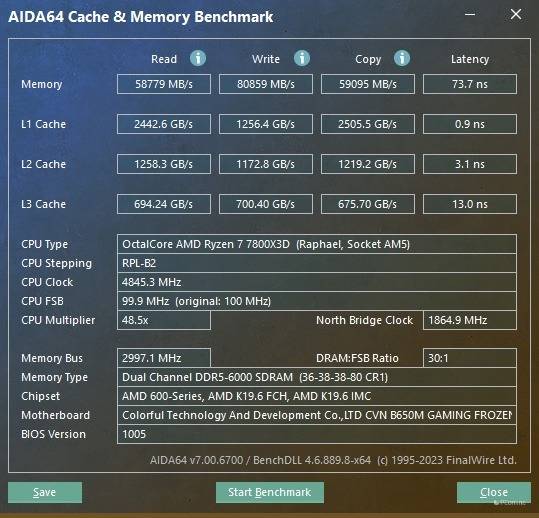
Task: Click the Close button at the bottom
Action: click(494, 492)
